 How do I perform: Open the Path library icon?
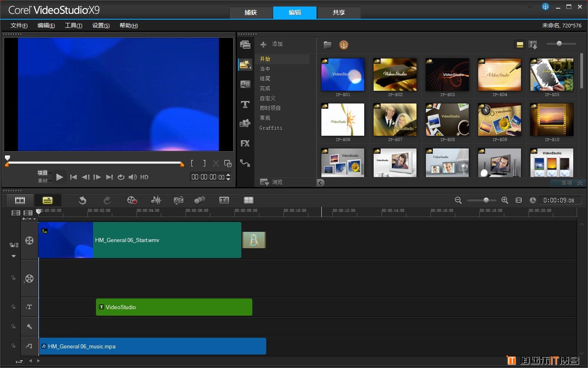coord(245,163)
